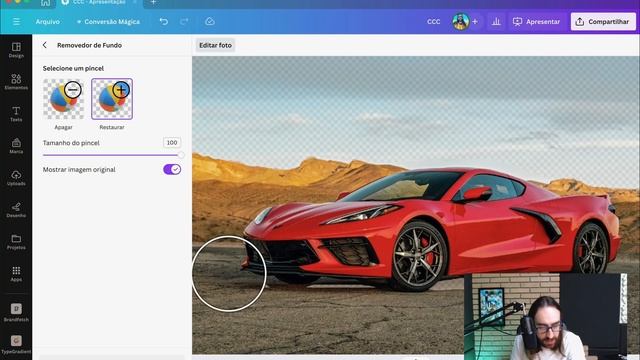Image resolution: width=640 pixels, height=360 pixels.
Task: Open the Design sidebar panel
Action: point(16,50)
